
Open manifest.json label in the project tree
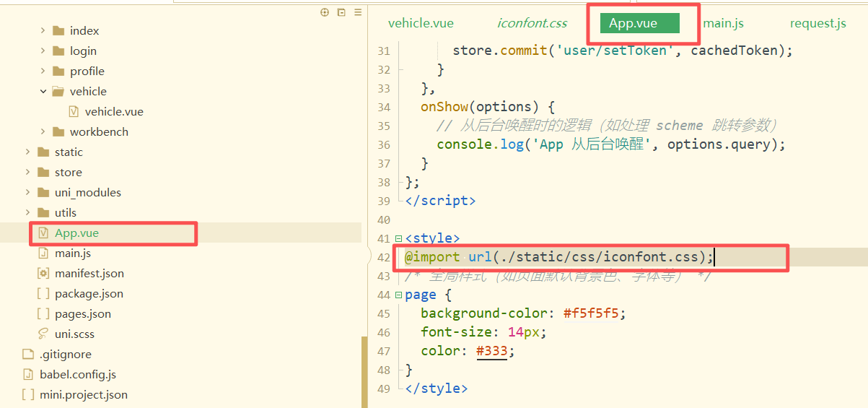pos(89,273)
